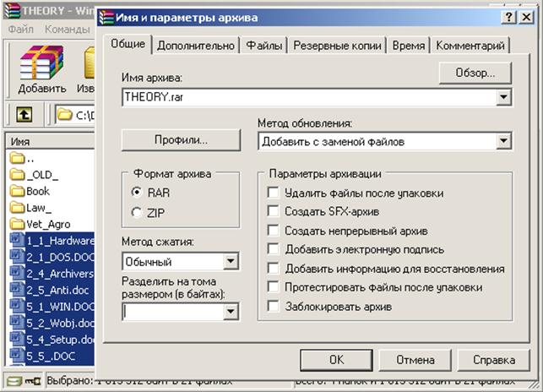The image size is (543, 392).
Task: Open the Команды menu in WinRAR
Action: point(68,29)
